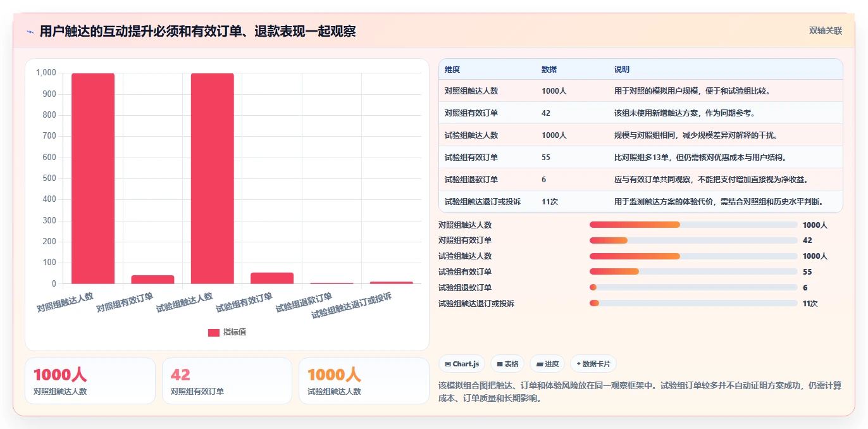Open the 42 对照组有效订单 data card

point(227,381)
